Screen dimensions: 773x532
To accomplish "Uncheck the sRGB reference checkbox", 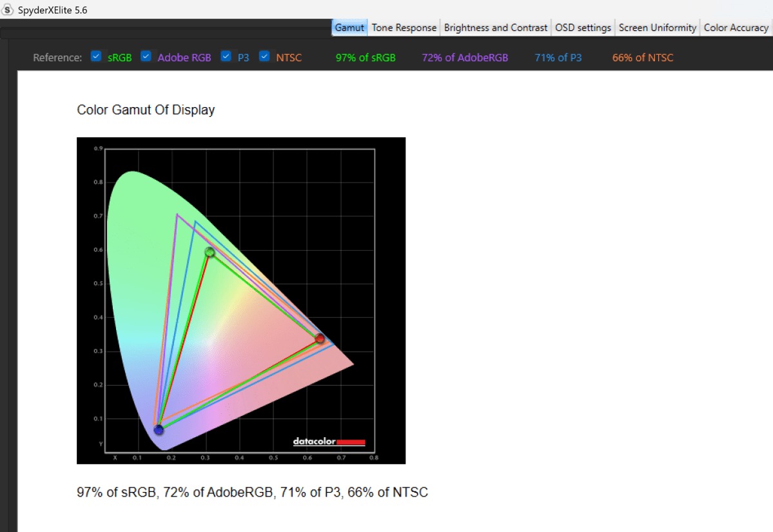I will coord(96,57).
